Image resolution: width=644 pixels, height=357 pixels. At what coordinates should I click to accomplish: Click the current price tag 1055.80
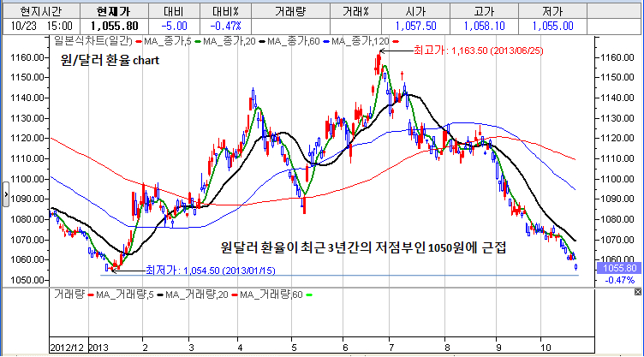[x=618, y=268]
